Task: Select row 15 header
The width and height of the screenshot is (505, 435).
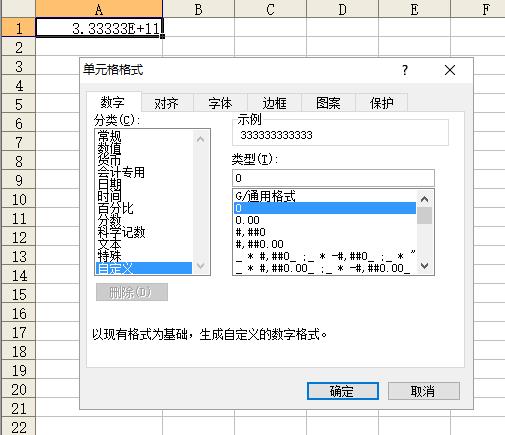Action: [x=19, y=294]
